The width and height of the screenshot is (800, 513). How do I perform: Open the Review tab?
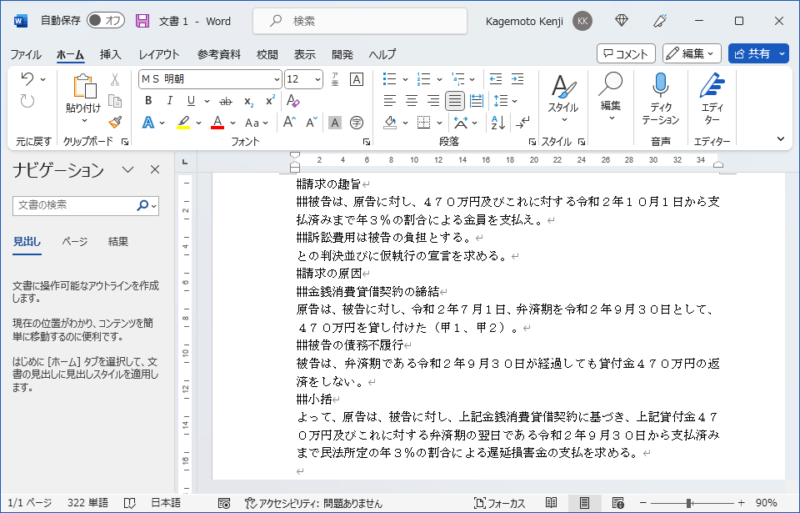(x=267, y=54)
